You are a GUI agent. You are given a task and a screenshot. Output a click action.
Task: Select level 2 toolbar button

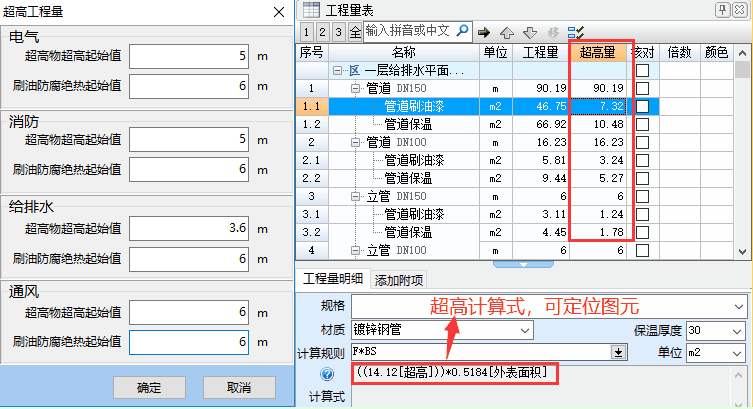(322, 32)
